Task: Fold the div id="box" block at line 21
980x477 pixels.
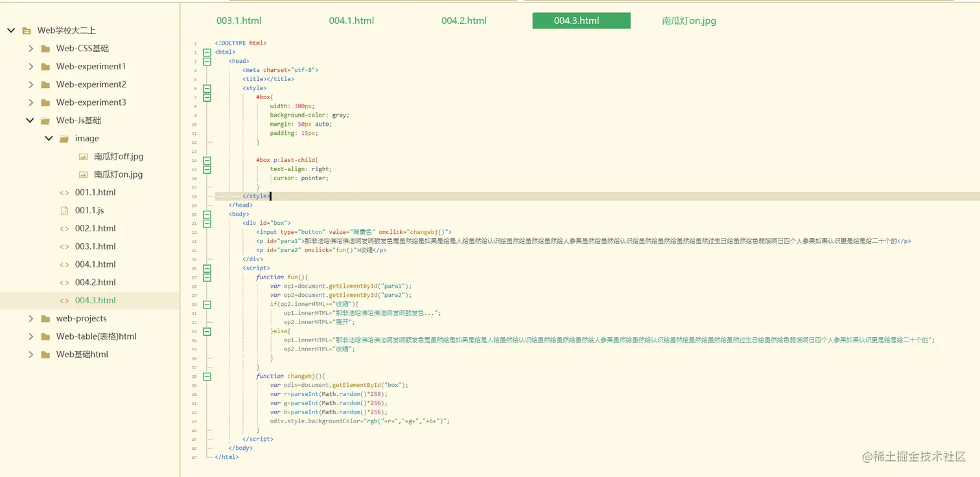Action: click(x=207, y=223)
